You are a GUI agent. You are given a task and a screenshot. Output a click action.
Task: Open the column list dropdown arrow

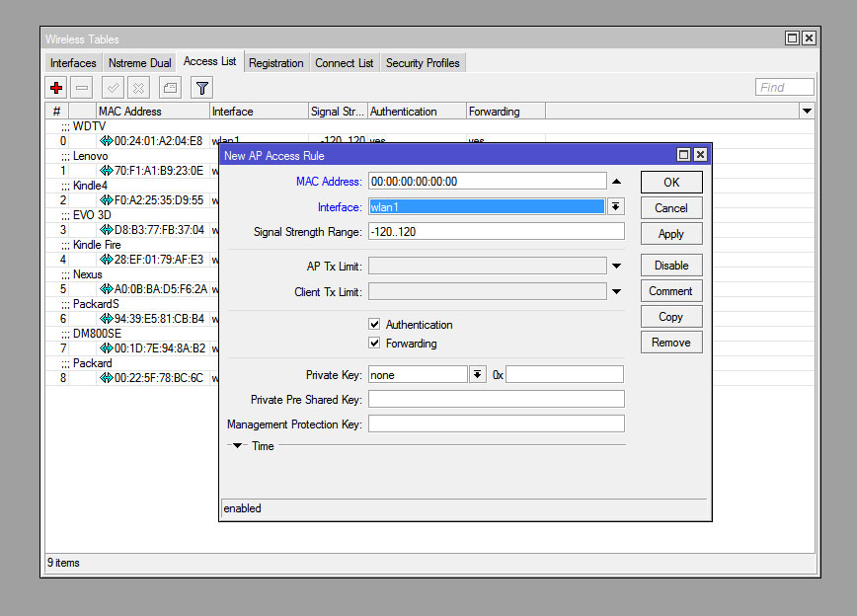tap(808, 112)
